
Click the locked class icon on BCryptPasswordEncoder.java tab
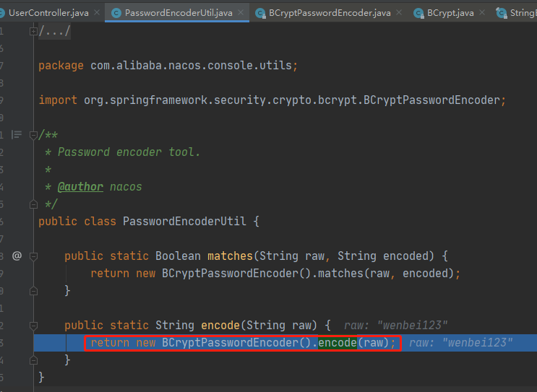pos(260,13)
